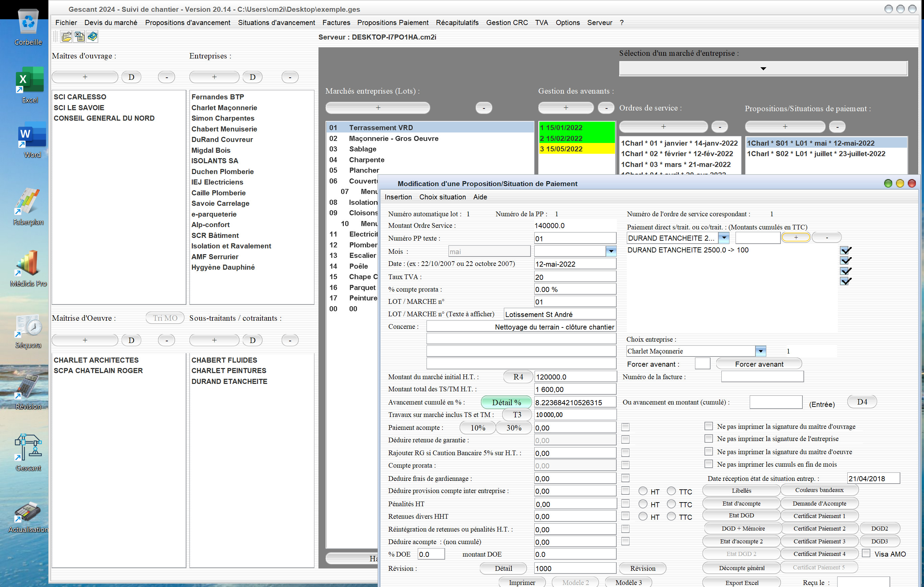
Task: Click the checkmark icon beside DURAND ETANCHEITE 2500.0
Action: [846, 250]
